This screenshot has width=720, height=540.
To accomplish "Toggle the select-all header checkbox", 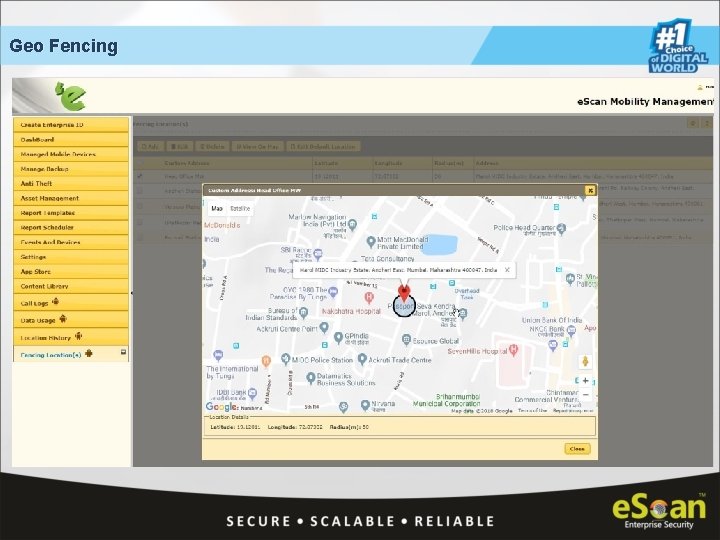I will click(x=140, y=163).
